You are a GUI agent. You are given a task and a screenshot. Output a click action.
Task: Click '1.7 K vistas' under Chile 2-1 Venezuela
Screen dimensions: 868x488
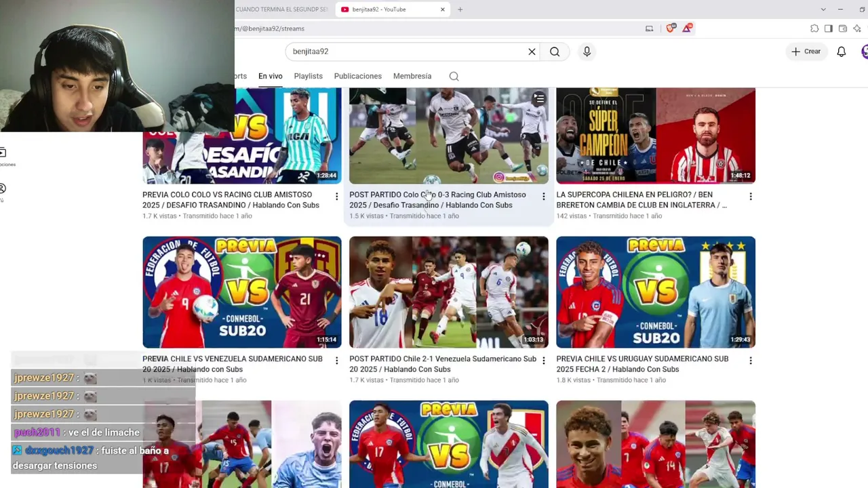click(366, 380)
